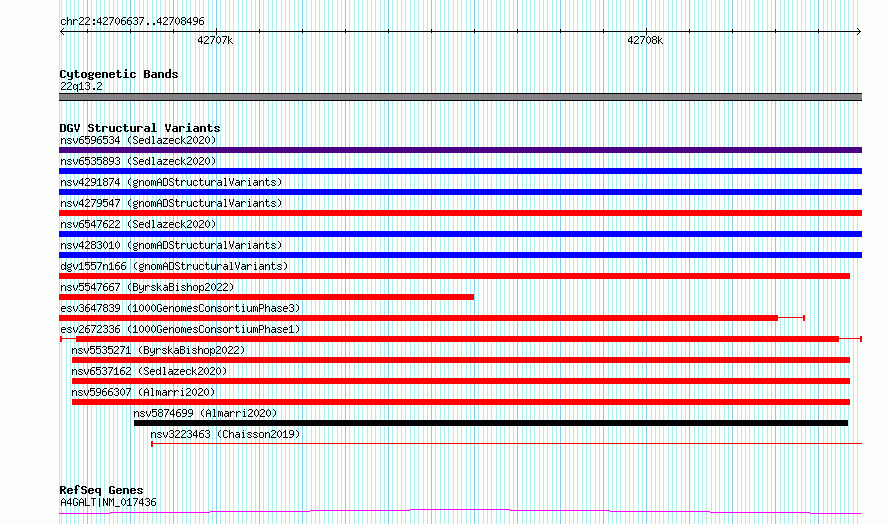
Task: Click the magenta A4GALT gene transcript line
Action: [x=460, y=512]
